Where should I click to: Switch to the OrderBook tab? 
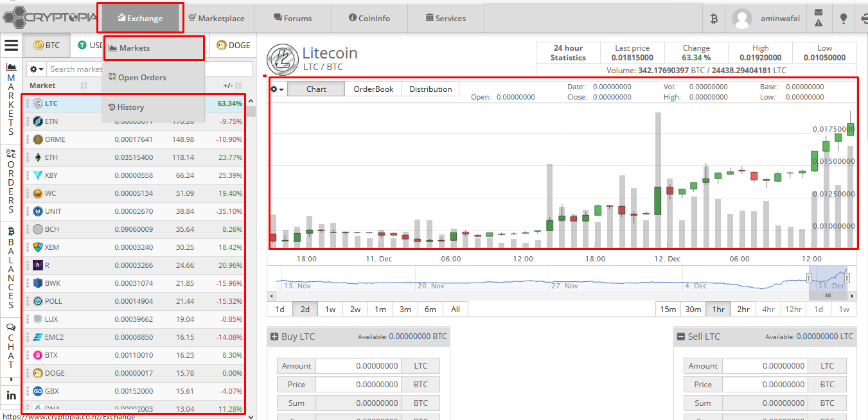point(373,89)
